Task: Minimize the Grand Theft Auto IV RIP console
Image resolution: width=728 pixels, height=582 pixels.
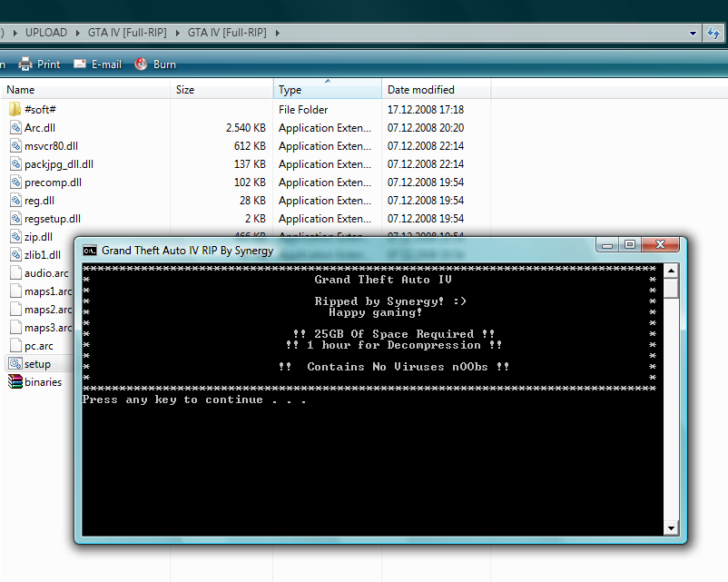Action: pyautogui.click(x=608, y=244)
